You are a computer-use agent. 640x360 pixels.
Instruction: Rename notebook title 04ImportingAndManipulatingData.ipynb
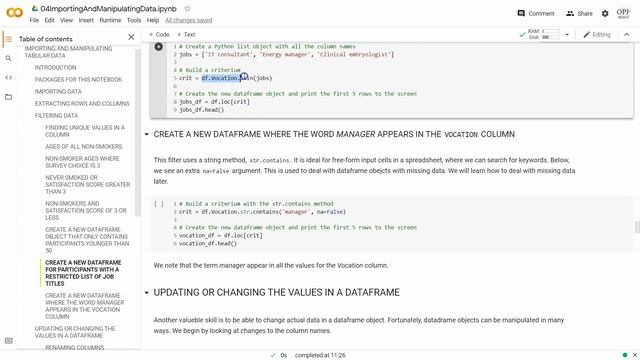(x=109, y=9)
